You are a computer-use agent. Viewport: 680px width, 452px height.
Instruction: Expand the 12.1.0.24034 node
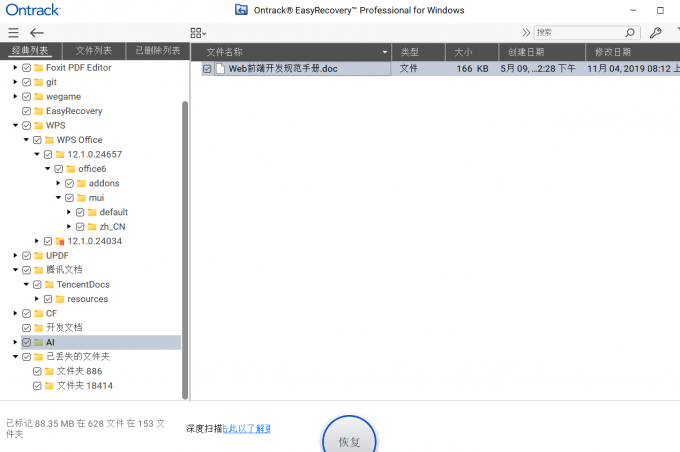[x=37, y=241]
